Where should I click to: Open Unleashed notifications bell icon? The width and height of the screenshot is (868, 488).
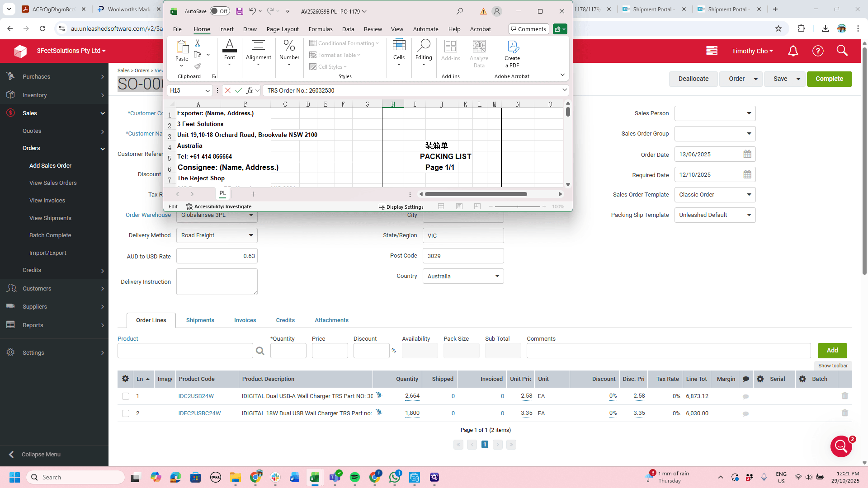click(x=793, y=51)
